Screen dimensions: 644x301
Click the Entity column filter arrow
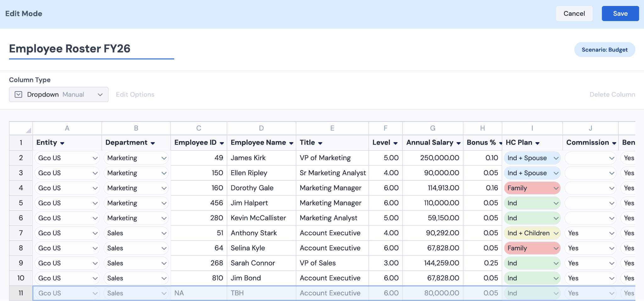pos(62,143)
